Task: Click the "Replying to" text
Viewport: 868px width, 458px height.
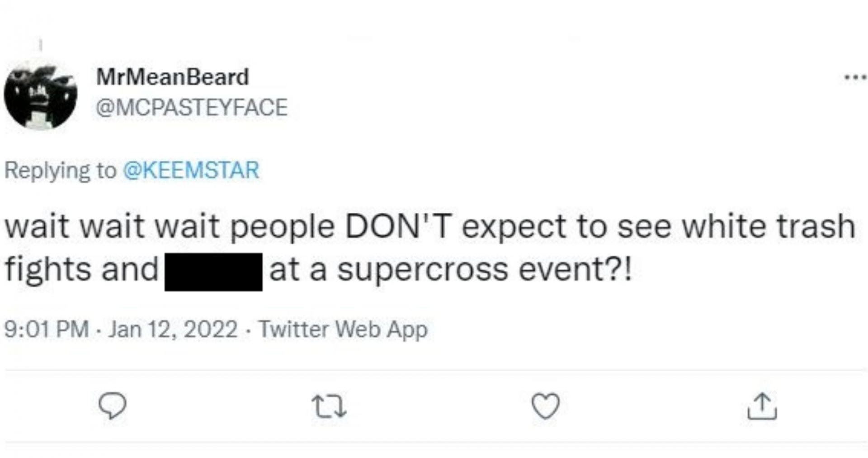Action: click(x=60, y=171)
